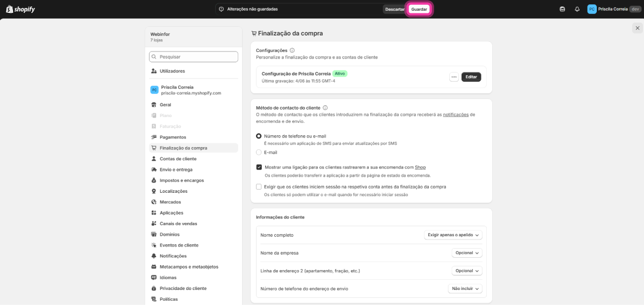Click the Geral store icon
644x305 pixels.
[154, 105]
